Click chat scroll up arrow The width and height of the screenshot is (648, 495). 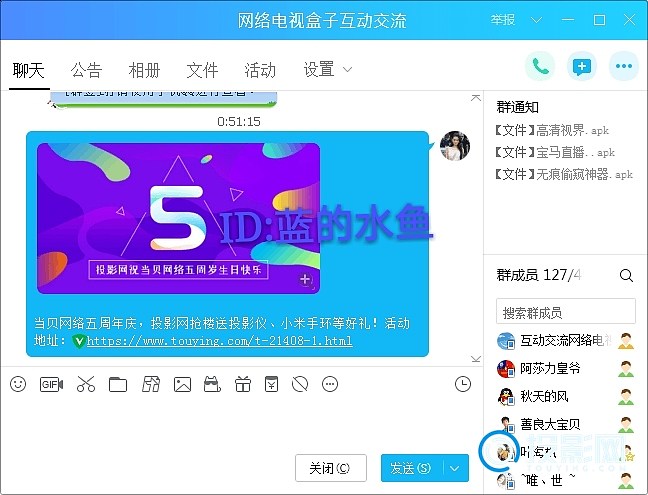point(476,98)
